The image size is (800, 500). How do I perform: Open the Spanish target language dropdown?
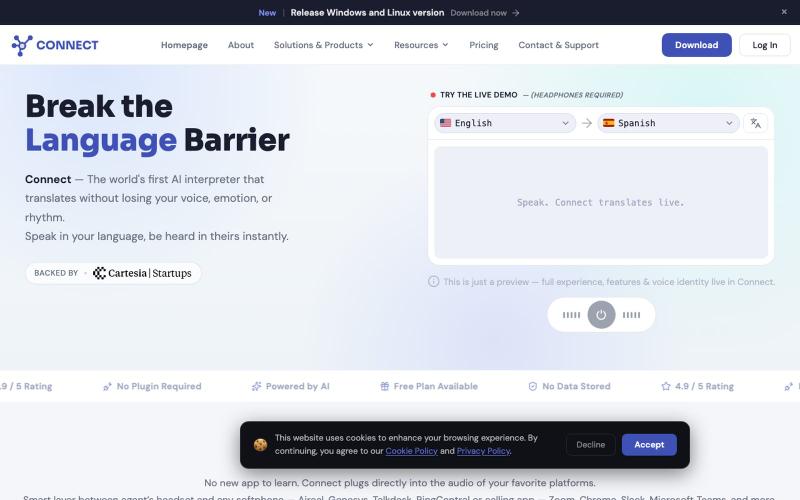668,123
